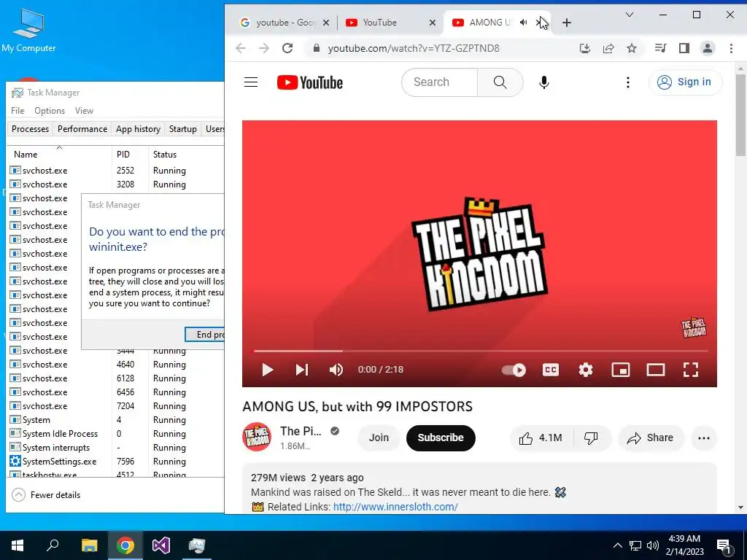Go back in Chrome

[241, 48]
